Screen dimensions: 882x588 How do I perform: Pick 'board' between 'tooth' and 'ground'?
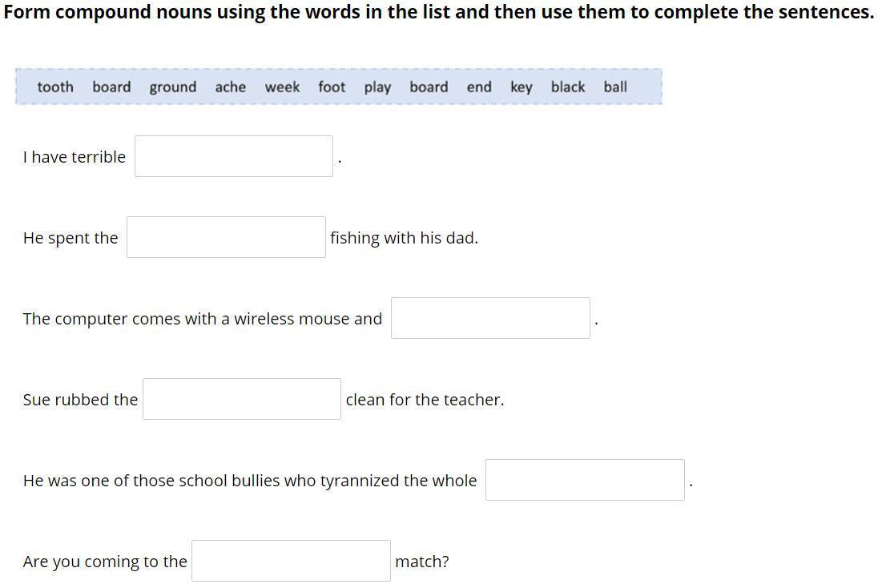[111, 87]
